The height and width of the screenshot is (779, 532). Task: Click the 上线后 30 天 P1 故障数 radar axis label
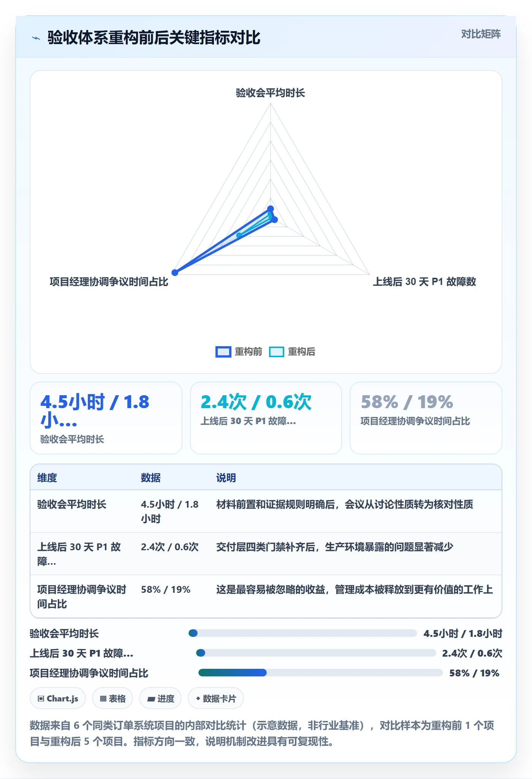424,282
